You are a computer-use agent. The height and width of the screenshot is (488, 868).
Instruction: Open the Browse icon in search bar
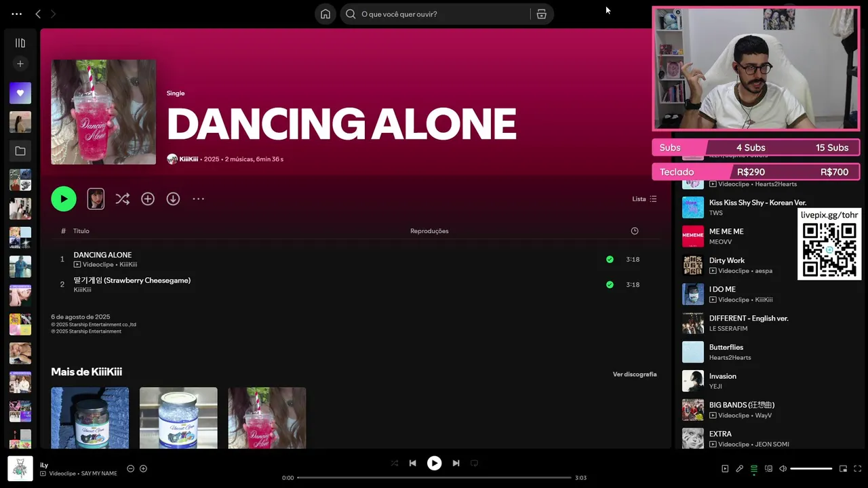pyautogui.click(x=541, y=14)
